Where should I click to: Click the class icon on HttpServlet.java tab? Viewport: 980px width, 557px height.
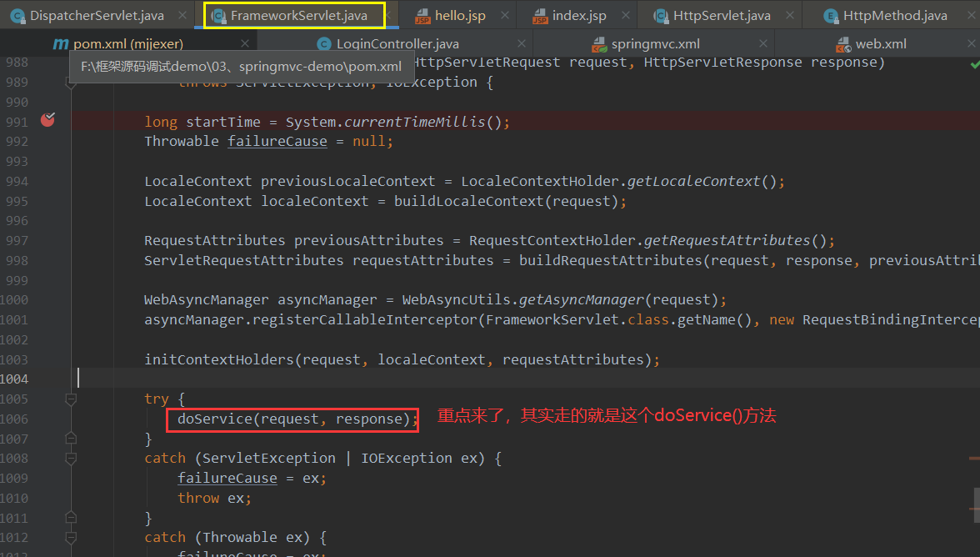tap(661, 16)
